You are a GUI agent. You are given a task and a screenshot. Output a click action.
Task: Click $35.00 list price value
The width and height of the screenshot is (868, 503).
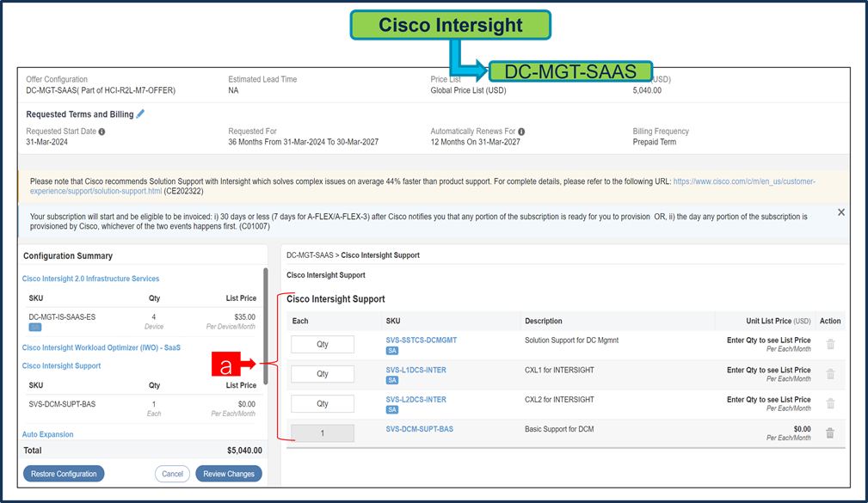[244, 317]
